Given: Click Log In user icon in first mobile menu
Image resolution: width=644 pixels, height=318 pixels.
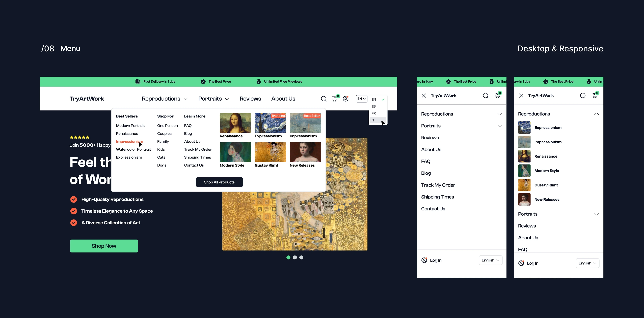Looking at the screenshot, I should pyautogui.click(x=424, y=260).
